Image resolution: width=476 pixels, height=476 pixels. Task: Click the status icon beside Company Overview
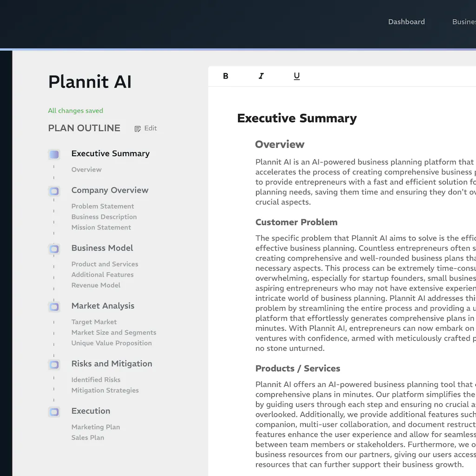click(54, 191)
